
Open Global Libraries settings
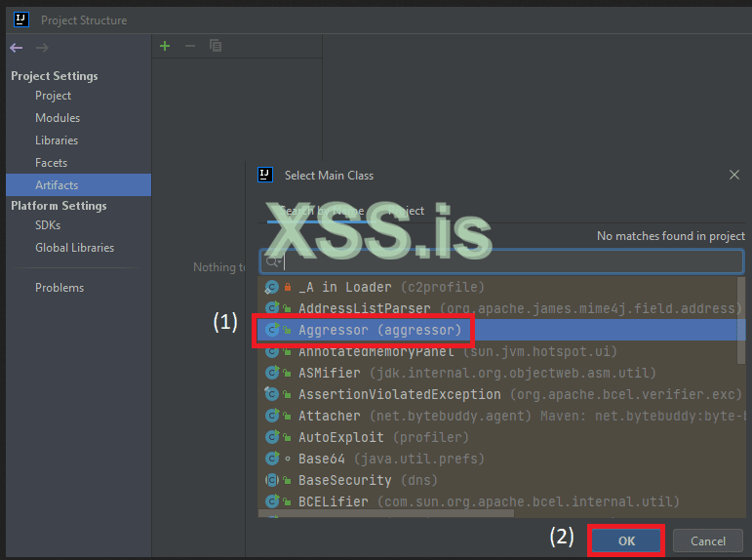[x=75, y=248]
